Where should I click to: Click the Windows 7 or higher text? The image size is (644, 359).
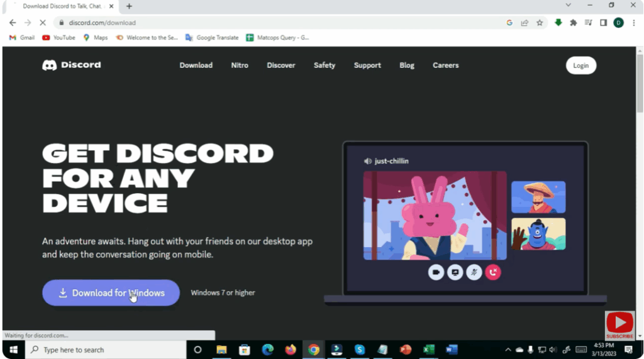223,293
